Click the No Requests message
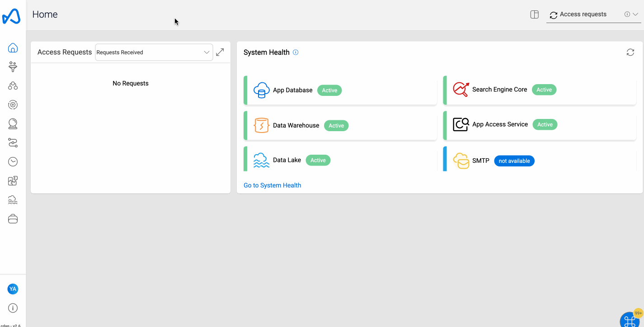644x327 pixels. (x=131, y=83)
